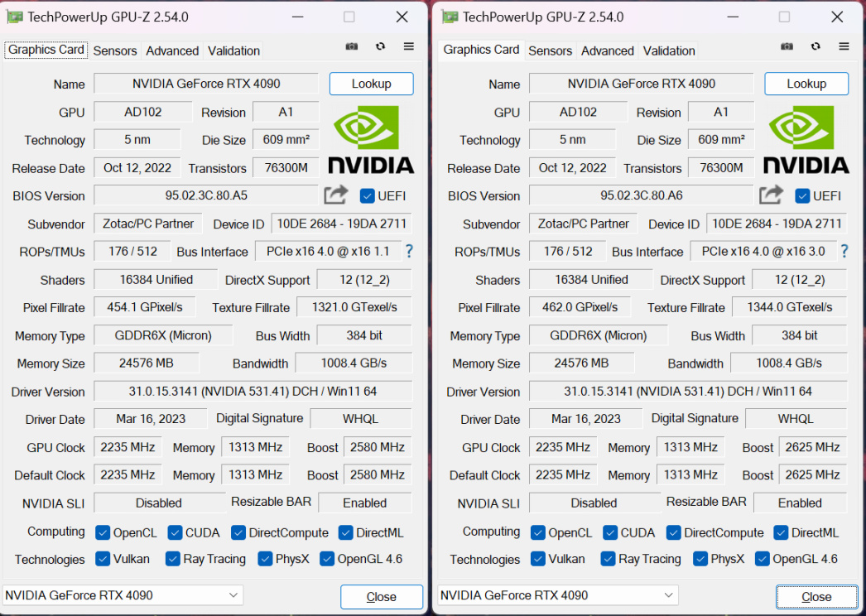Open GPU selector dropdown in left window

coord(123,595)
